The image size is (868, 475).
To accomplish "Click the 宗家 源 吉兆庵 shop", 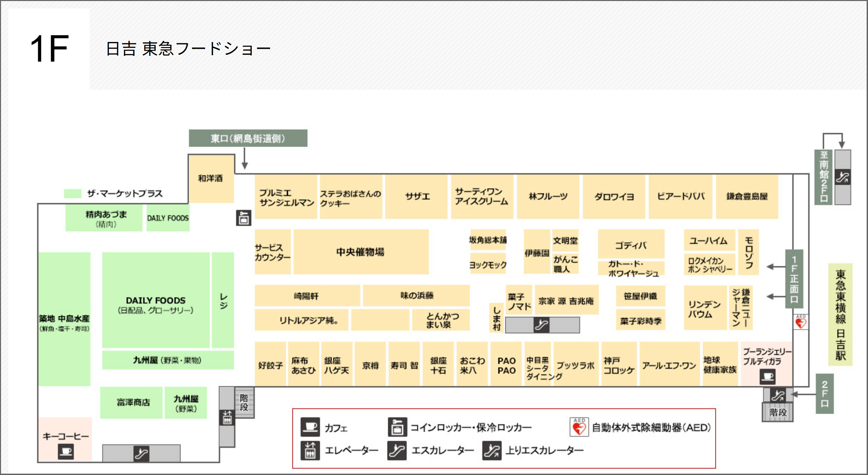I will tap(566, 300).
